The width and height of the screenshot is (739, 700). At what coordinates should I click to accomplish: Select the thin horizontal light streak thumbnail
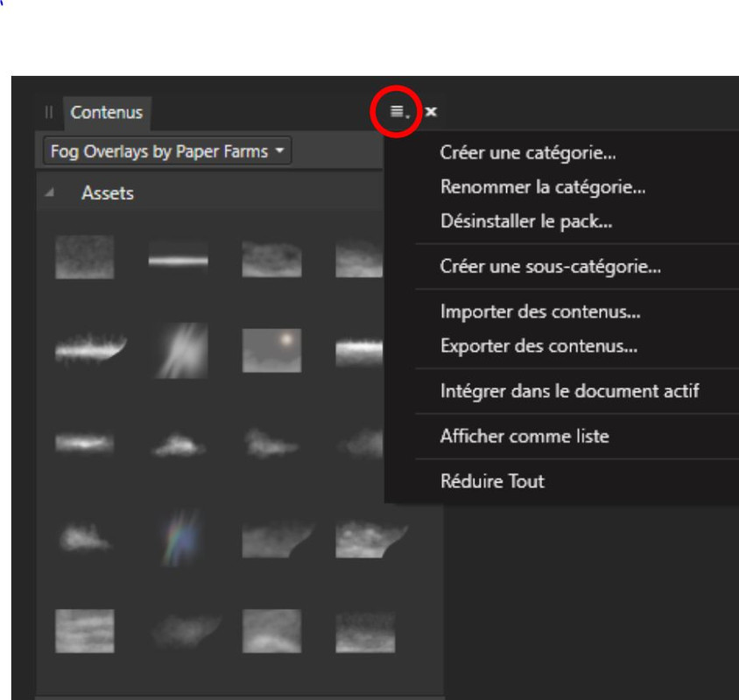tap(178, 260)
